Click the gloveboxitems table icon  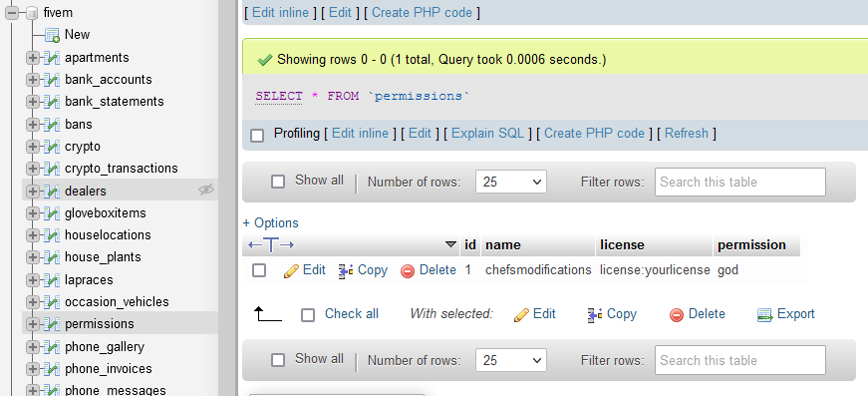coord(52,213)
